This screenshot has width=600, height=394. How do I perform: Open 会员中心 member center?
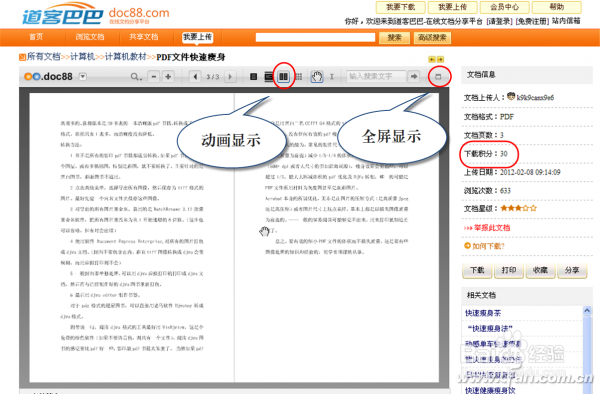coord(505,7)
